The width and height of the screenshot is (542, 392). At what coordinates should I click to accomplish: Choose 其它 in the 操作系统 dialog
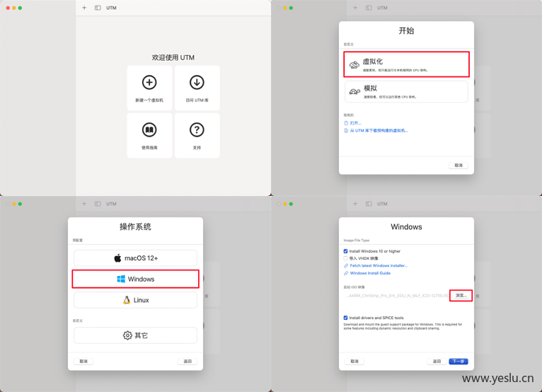pos(136,335)
